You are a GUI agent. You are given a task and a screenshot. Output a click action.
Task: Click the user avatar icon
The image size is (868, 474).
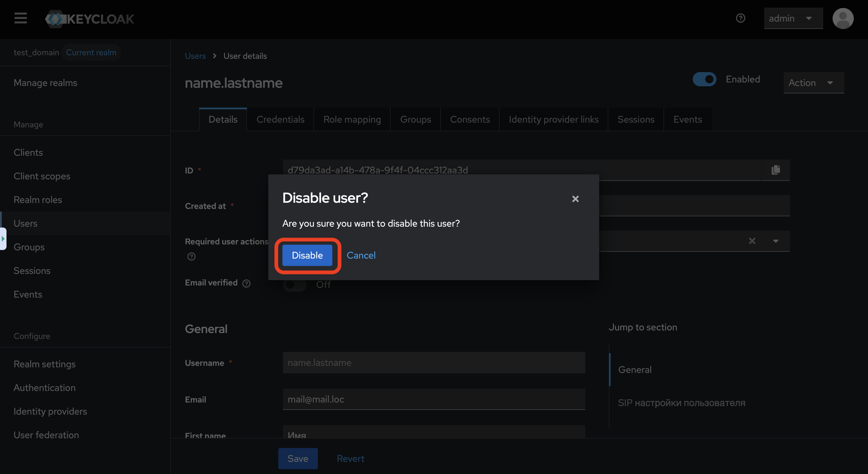pyautogui.click(x=843, y=19)
